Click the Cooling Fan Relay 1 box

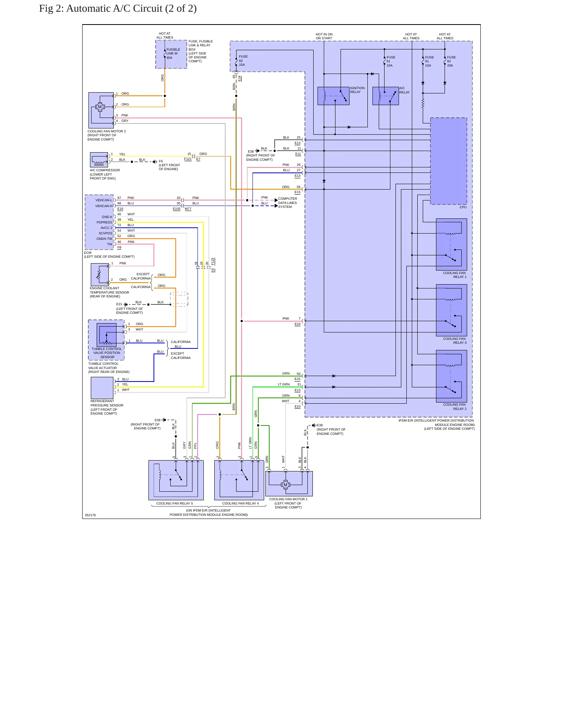click(451, 244)
